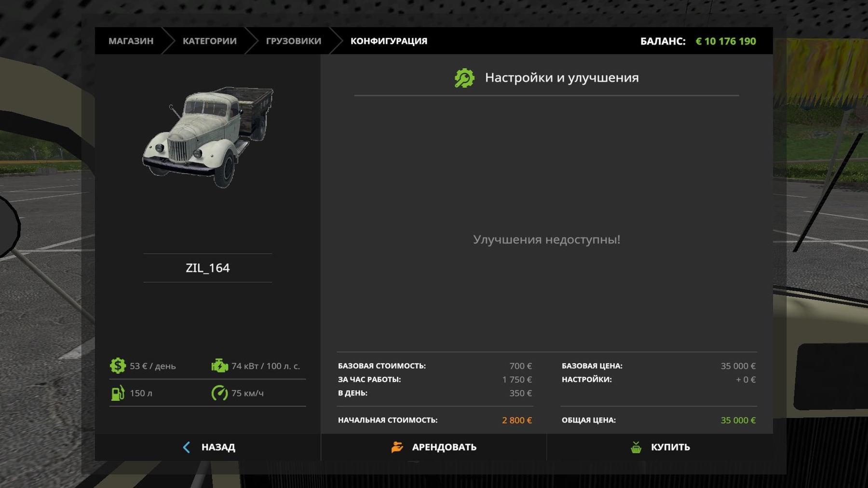Click the green shopping basket icon
Screen dimensions: 868x488
click(636, 447)
